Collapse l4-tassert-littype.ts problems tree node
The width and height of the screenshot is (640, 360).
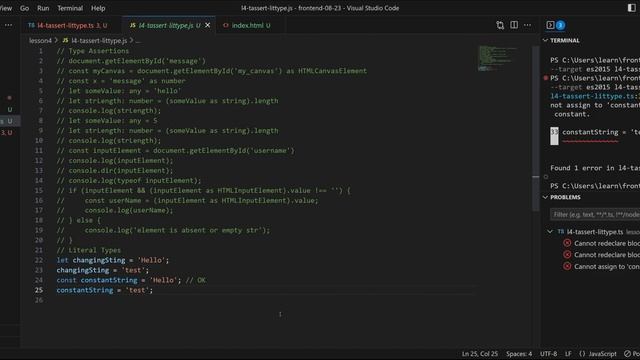(550, 231)
